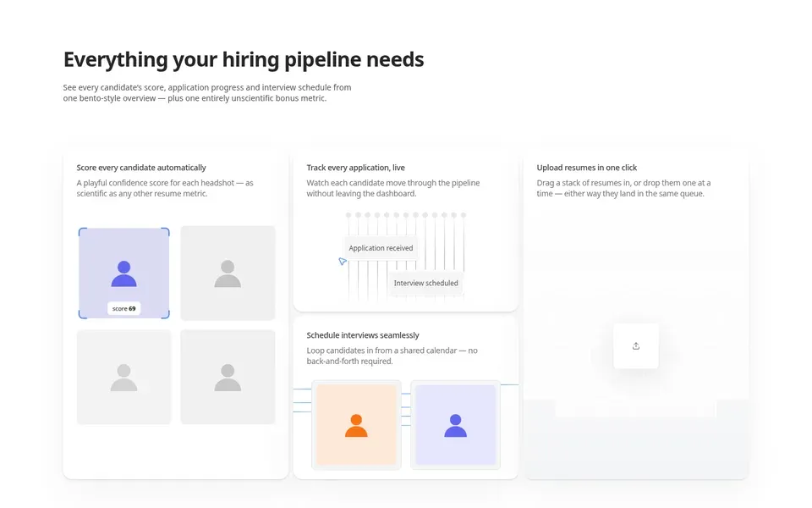
Task: Click the 'Application received' label
Action: [x=381, y=248]
